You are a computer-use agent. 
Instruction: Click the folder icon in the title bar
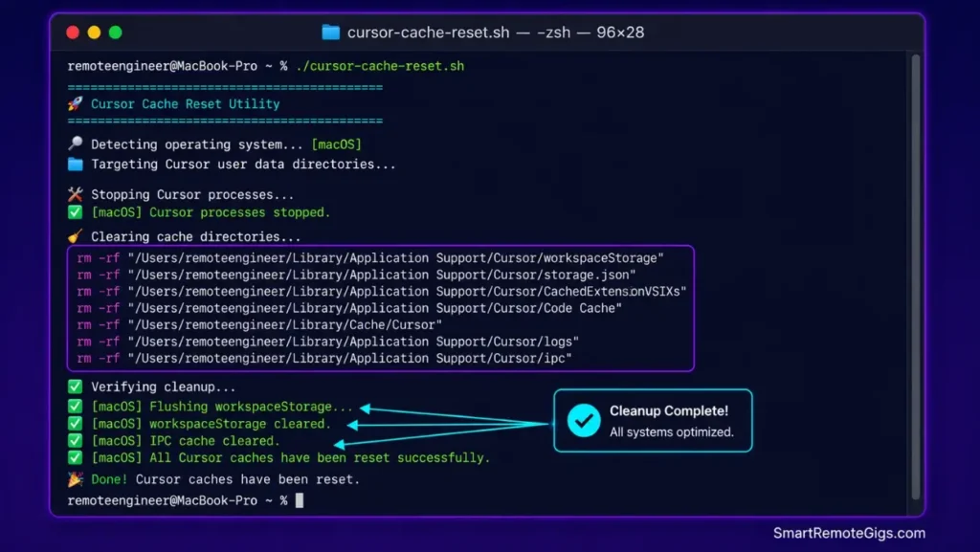[x=330, y=33]
